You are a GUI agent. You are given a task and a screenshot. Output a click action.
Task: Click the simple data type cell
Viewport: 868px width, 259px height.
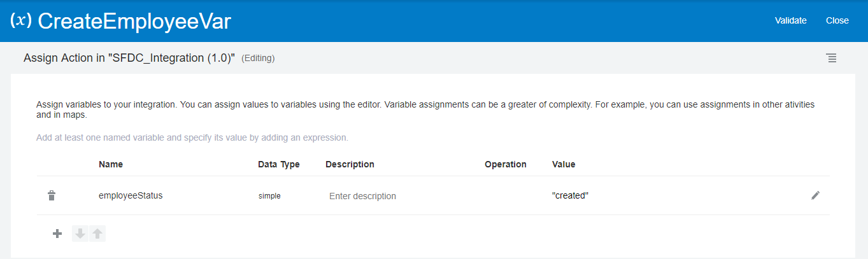click(269, 196)
